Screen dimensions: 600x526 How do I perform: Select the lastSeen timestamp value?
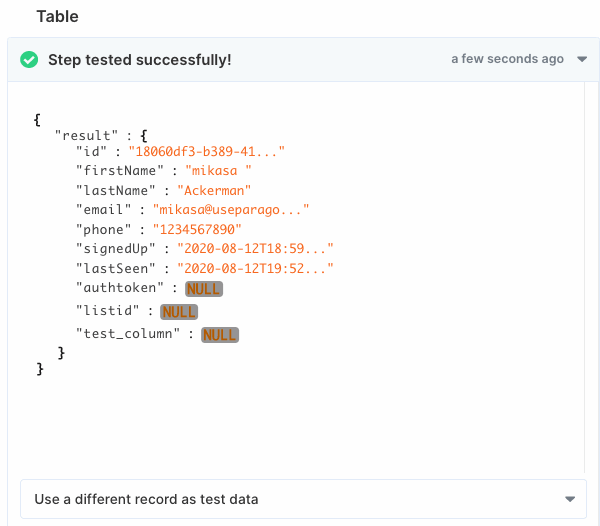pos(255,269)
